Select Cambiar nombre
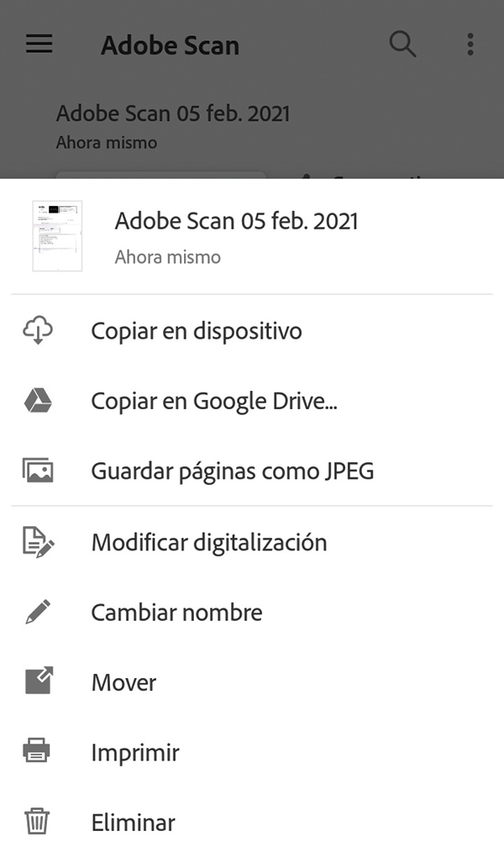 (176, 612)
